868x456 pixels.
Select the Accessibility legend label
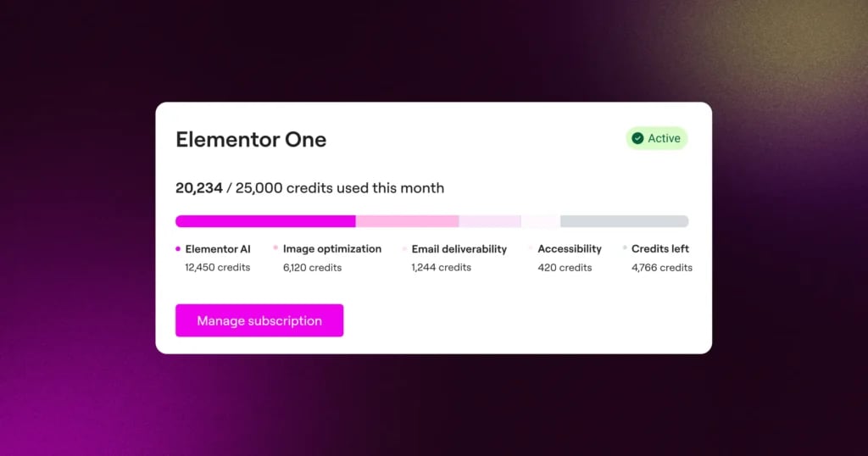pos(570,249)
